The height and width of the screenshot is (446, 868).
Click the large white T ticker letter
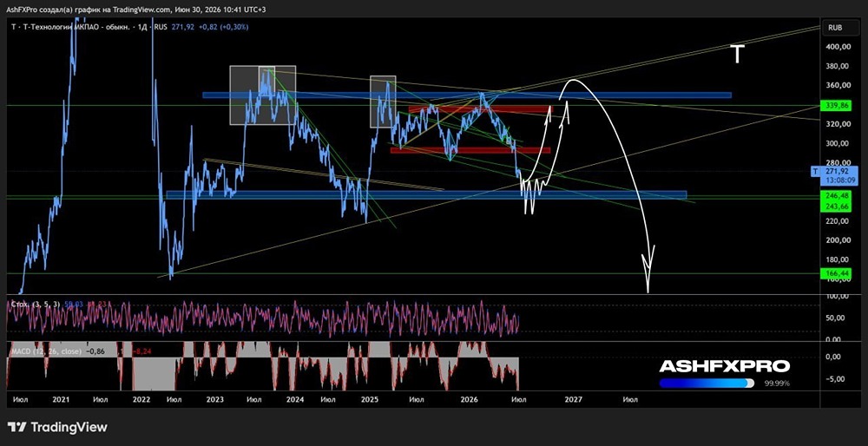point(737,54)
